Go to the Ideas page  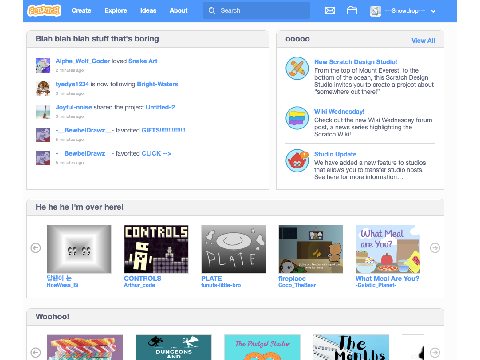click(148, 11)
